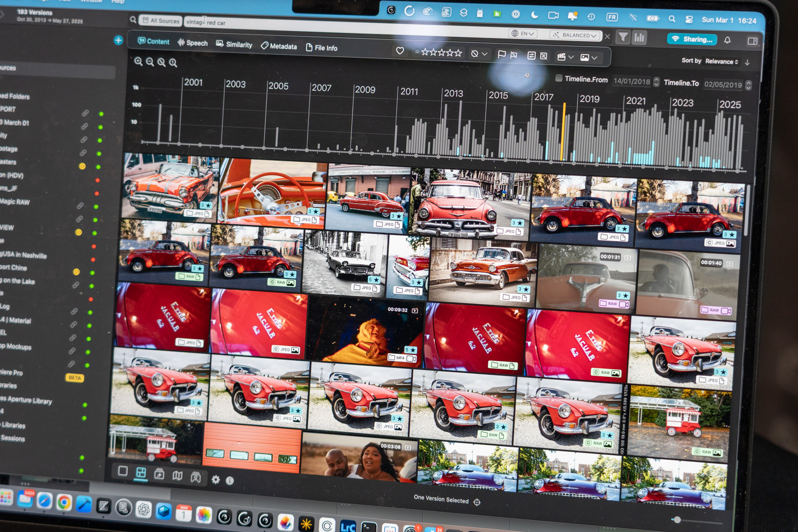Click the All Sources button
Screen dimensions: 798x532
pyautogui.click(x=161, y=20)
